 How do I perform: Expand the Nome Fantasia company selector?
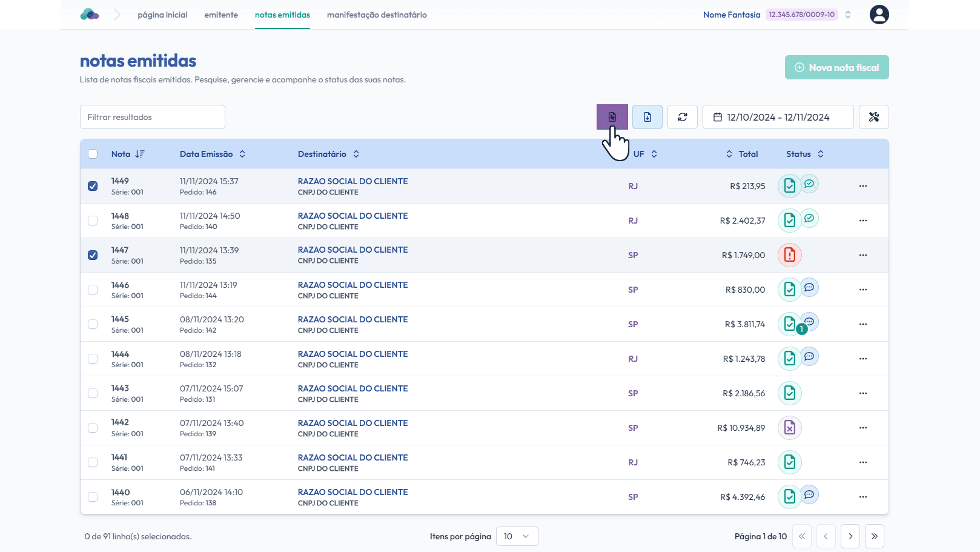coord(848,15)
